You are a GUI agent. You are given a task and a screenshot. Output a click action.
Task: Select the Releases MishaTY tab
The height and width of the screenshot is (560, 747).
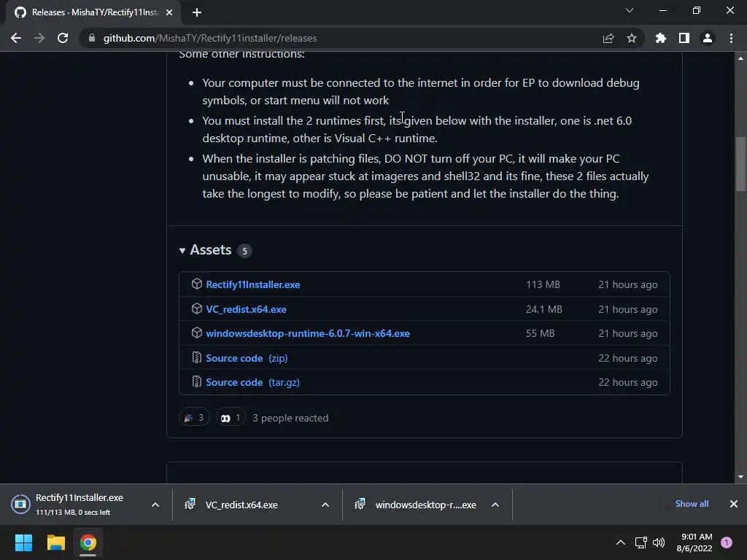tap(93, 12)
